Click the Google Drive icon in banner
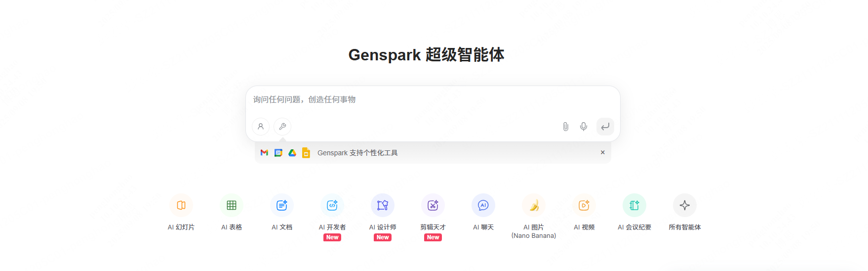 pyautogui.click(x=292, y=153)
